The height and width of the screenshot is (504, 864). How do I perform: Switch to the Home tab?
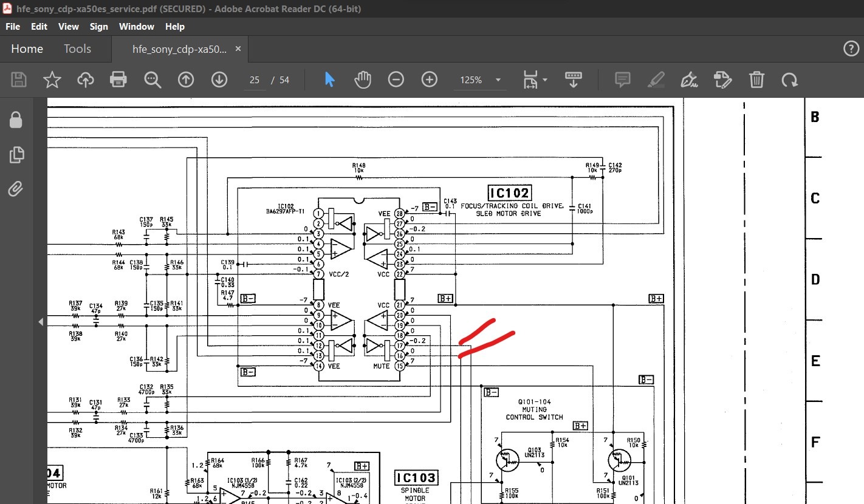click(27, 49)
